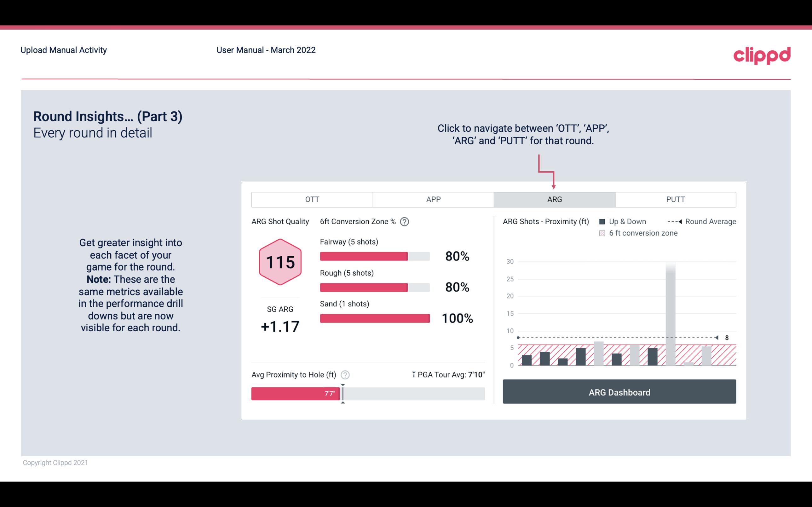
Task: Expand the APP section tab
Action: click(434, 200)
